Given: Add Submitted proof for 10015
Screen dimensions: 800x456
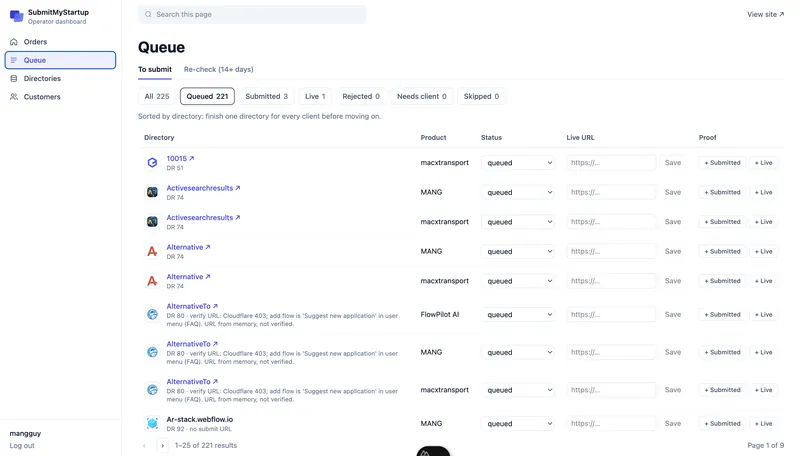Looking at the screenshot, I should [x=722, y=163].
